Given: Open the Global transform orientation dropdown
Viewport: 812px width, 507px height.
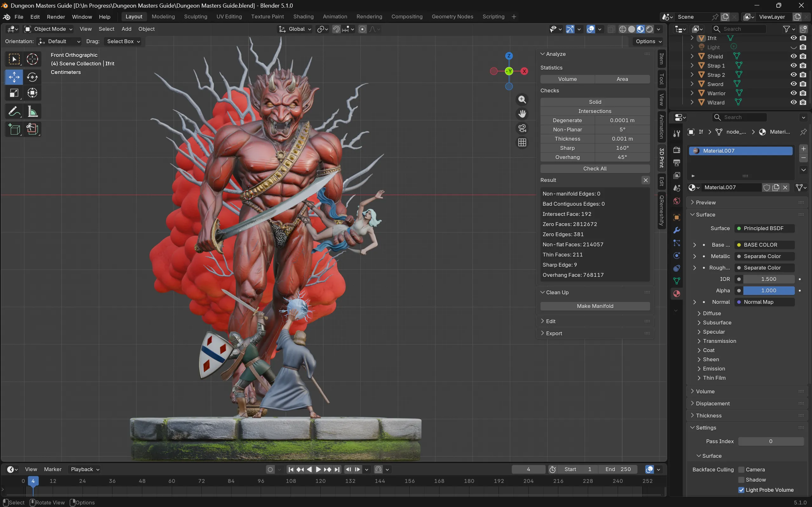Looking at the screenshot, I should pos(295,29).
